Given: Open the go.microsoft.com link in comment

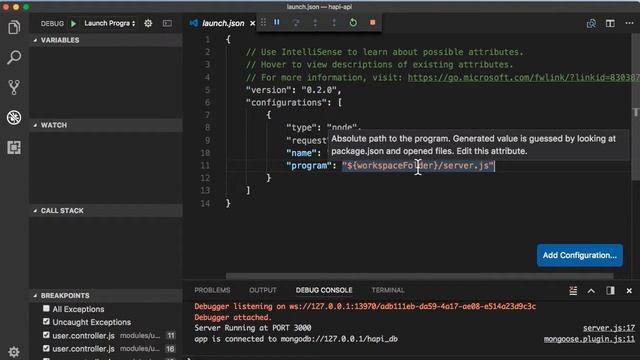Looking at the screenshot, I should [x=523, y=77].
